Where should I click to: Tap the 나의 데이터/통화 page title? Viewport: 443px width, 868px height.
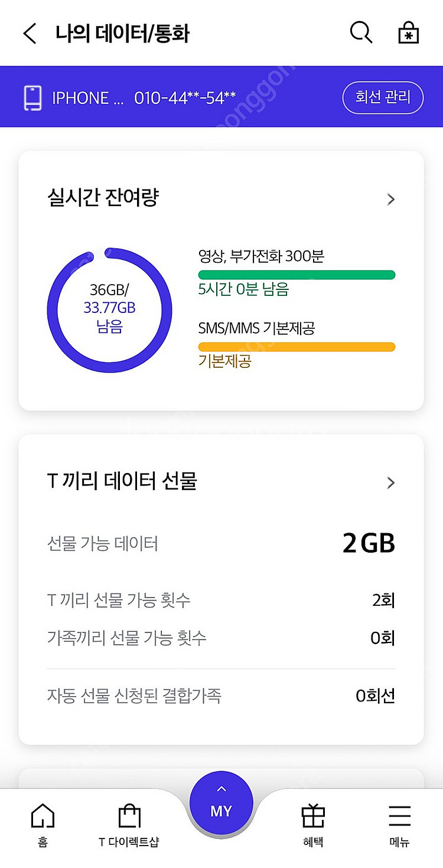[x=122, y=33]
